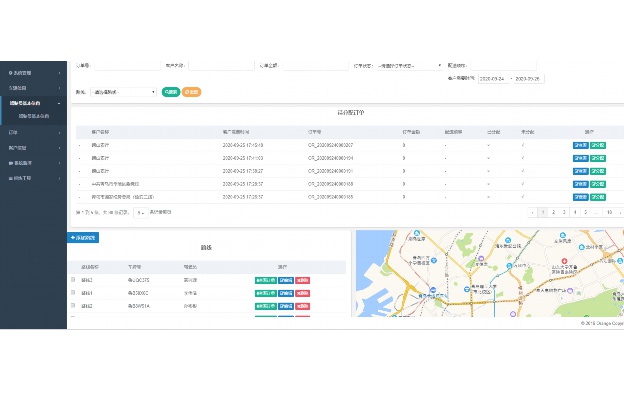Click the highlighted sub-item in the expanded sidebar menu
624x393 pixels.
[34, 116]
